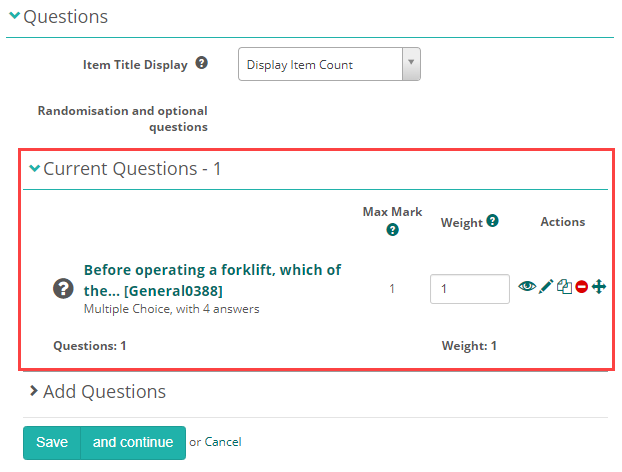The height and width of the screenshot is (472, 622).
Task: Remove the question with red minus icon
Action: pos(581,287)
